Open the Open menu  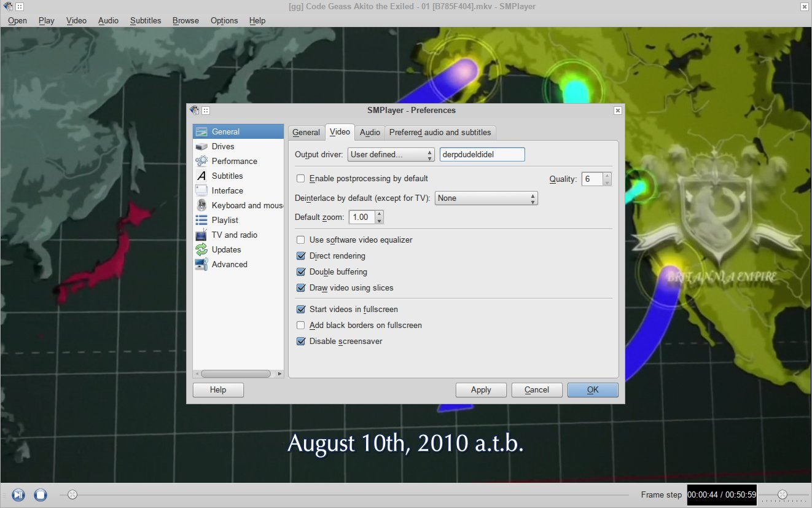coord(17,20)
